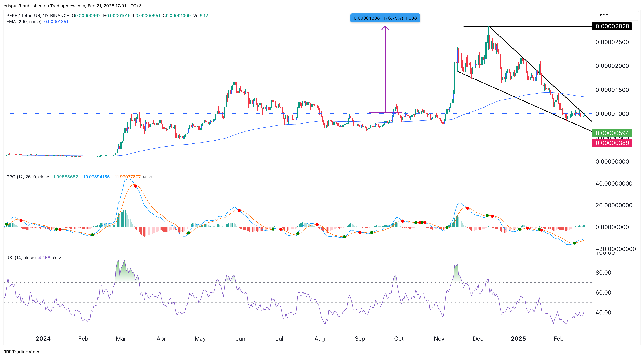Click the EMA (200, close) indicator label
644x358 pixels.
(24, 22)
